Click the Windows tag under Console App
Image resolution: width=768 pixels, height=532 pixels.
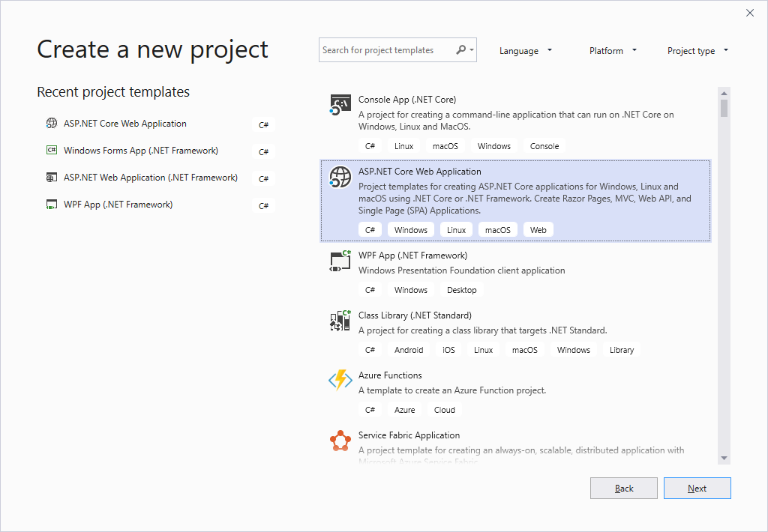[x=493, y=146]
